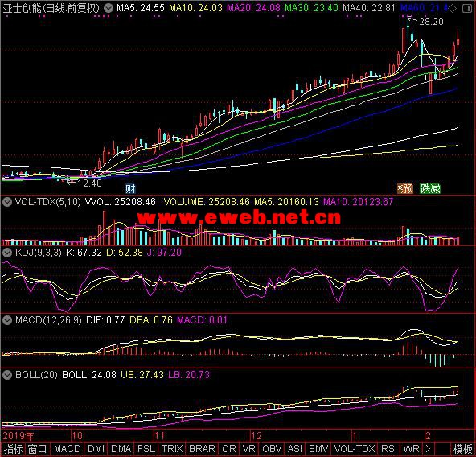Click the LB: 20.73 value
This screenshot has height=457, width=476.
click(189, 375)
